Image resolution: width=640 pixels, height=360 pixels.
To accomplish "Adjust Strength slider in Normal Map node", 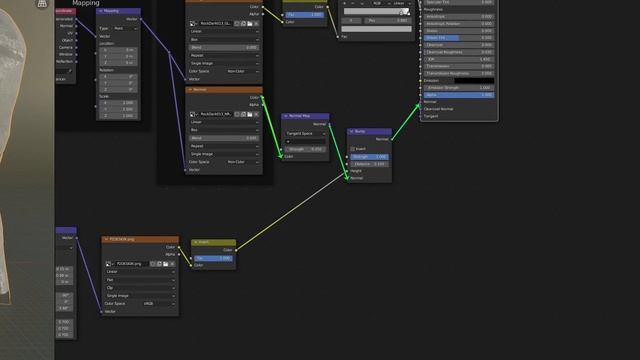I will (x=305, y=149).
